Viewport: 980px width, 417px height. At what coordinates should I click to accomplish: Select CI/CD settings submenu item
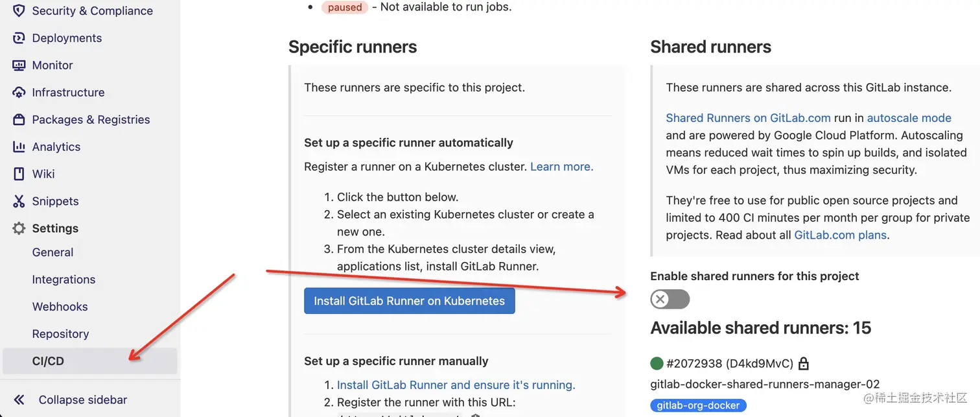(x=48, y=361)
